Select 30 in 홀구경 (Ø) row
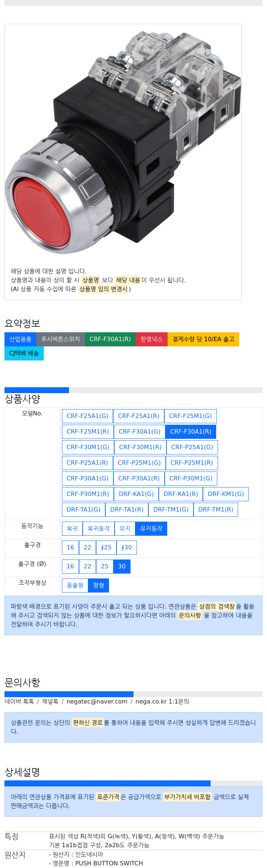This screenshot has width=267, height=868. tap(122, 567)
